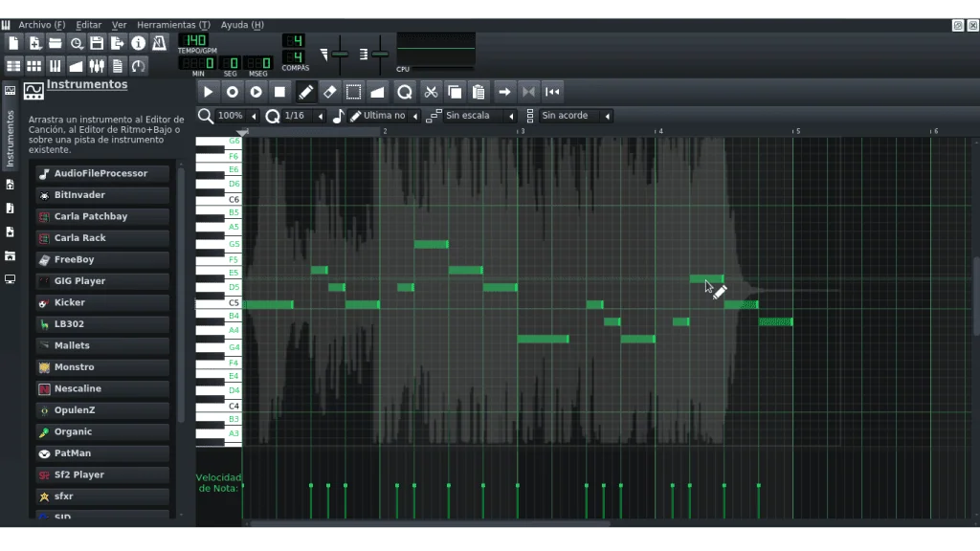Screen dimensions: 980x551
Task: Open the 'Sin escala' scale dropdown
Action: 480,116
